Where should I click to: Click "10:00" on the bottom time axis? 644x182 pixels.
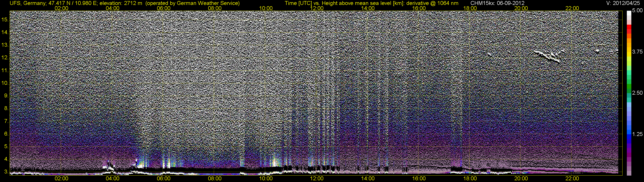(266, 179)
